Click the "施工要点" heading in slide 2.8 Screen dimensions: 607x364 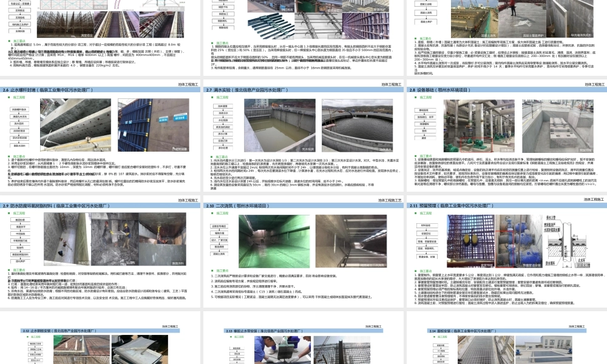426,157
